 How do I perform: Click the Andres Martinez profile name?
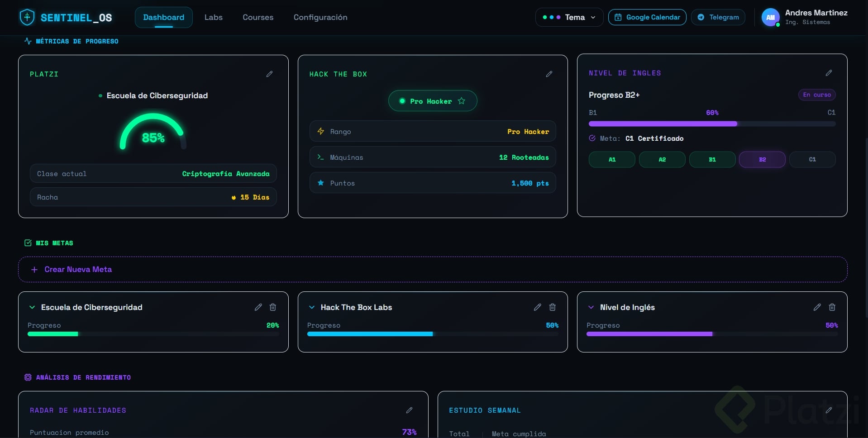(816, 13)
